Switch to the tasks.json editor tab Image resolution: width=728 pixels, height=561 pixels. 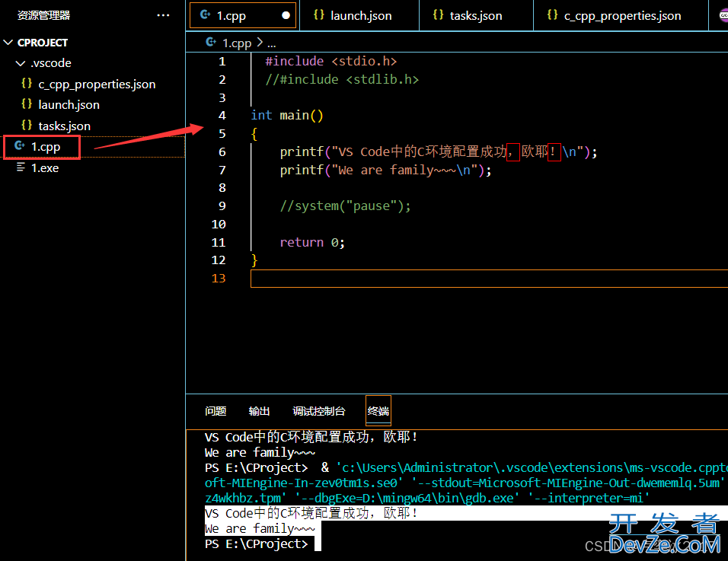pyautogui.click(x=476, y=15)
